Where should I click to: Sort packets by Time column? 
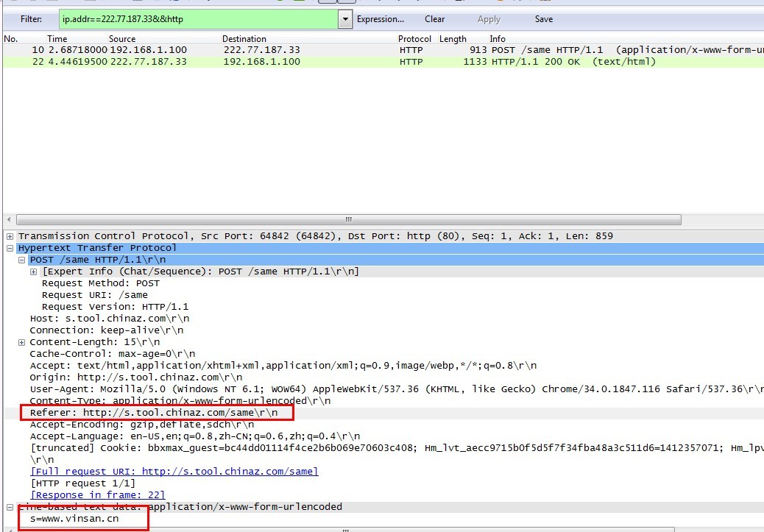pos(57,39)
